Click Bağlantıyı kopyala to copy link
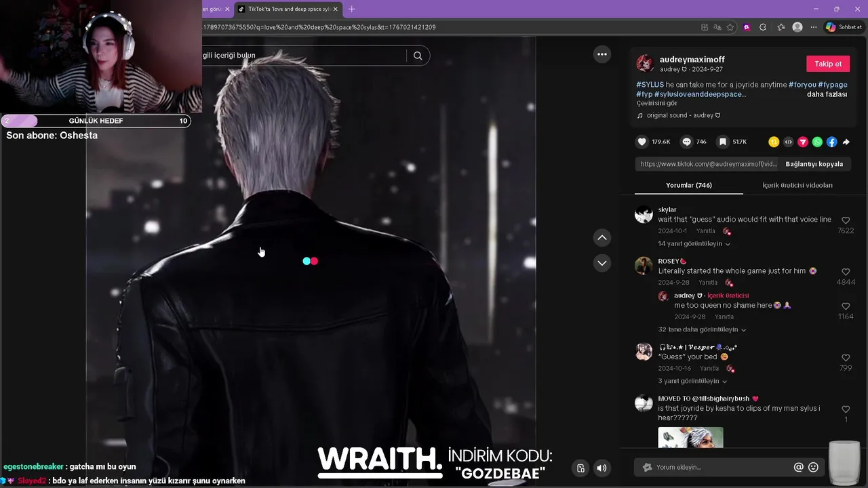 (x=814, y=164)
